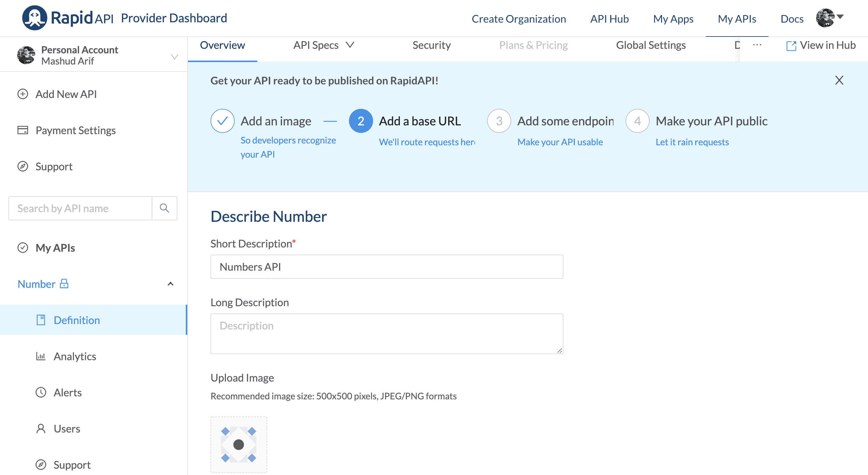Click the completed checkmark step circle
The image size is (868, 475).
point(222,121)
